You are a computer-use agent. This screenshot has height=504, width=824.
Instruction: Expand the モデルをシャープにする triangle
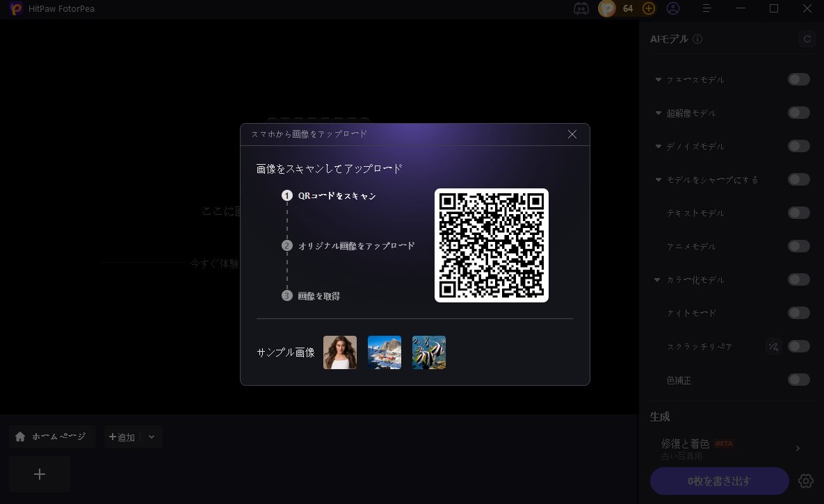coord(658,180)
